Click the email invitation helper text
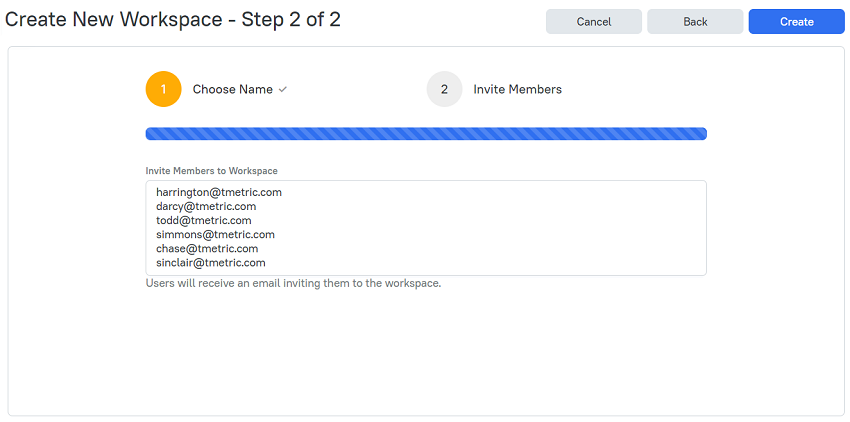Viewport: 850px width, 422px height. [293, 283]
